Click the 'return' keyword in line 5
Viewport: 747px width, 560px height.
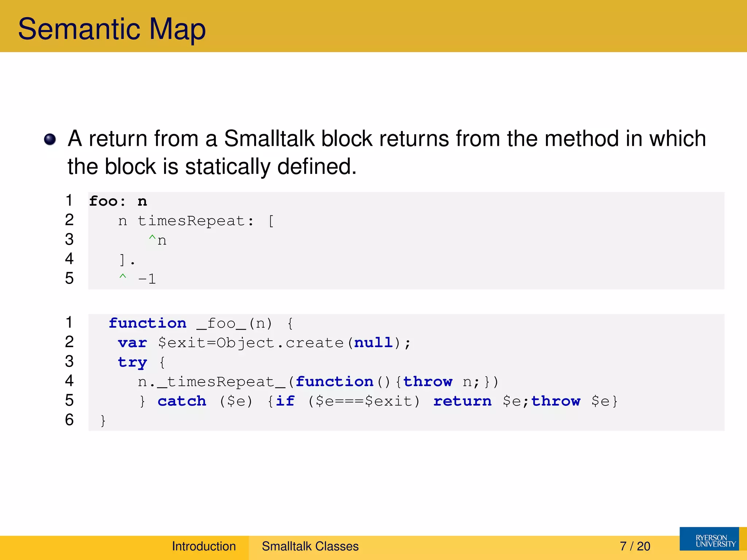click(462, 401)
